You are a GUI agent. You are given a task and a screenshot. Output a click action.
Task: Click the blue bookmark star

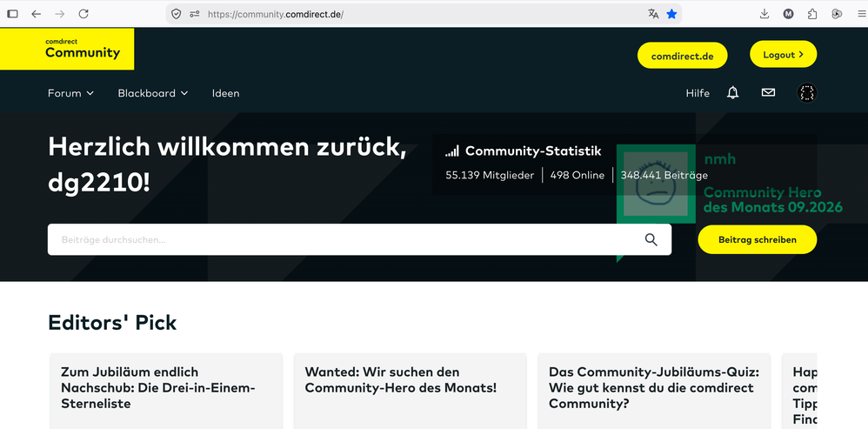pos(671,14)
